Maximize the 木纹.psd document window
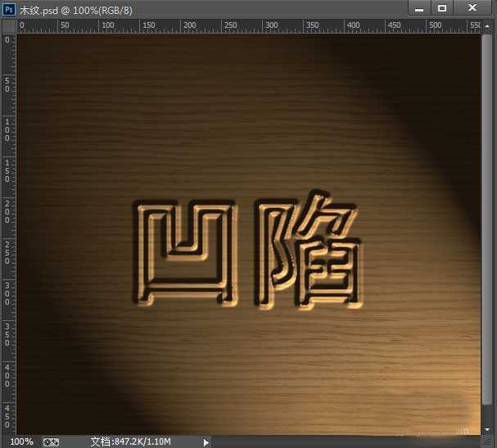The width and height of the screenshot is (497, 448). pos(442,8)
